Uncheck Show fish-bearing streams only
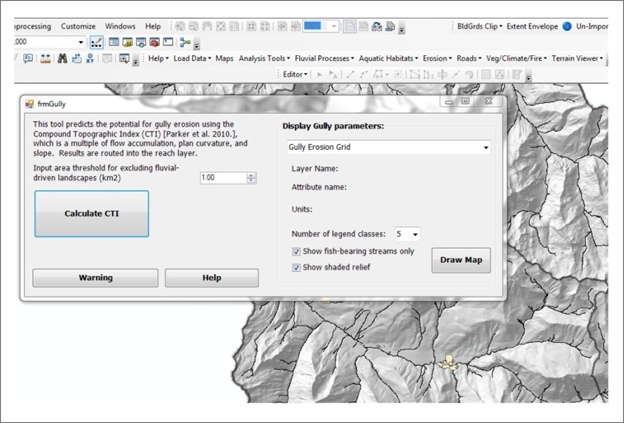 point(297,251)
